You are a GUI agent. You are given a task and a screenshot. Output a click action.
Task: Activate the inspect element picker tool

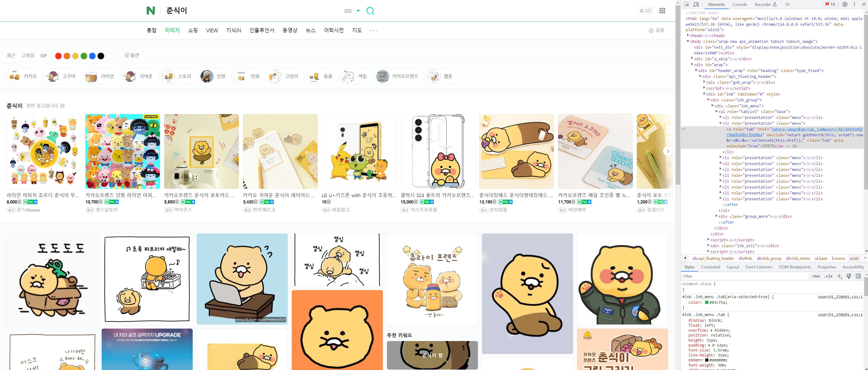[686, 4]
